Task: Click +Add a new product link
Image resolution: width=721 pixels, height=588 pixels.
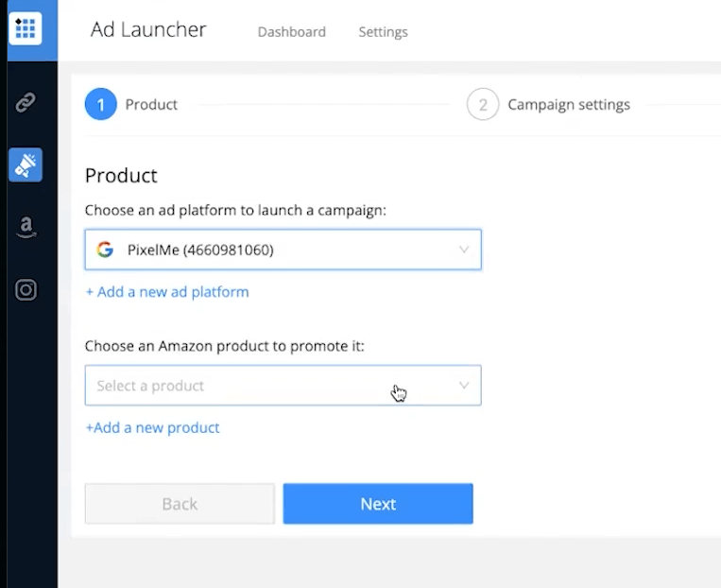Action: click(153, 427)
